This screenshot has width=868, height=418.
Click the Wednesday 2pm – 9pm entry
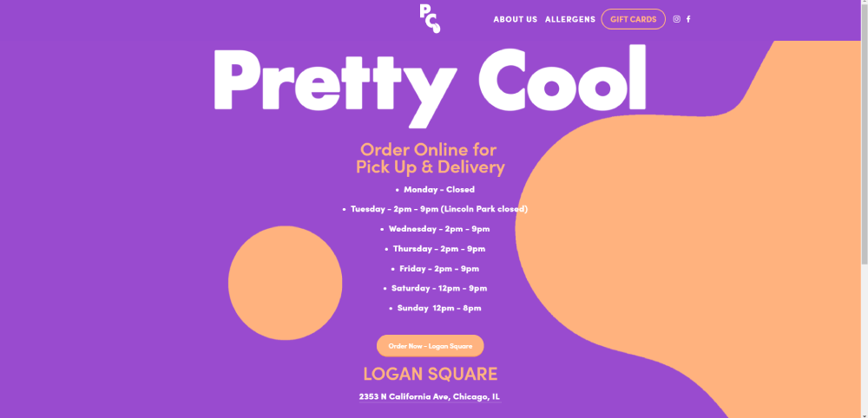click(x=438, y=229)
